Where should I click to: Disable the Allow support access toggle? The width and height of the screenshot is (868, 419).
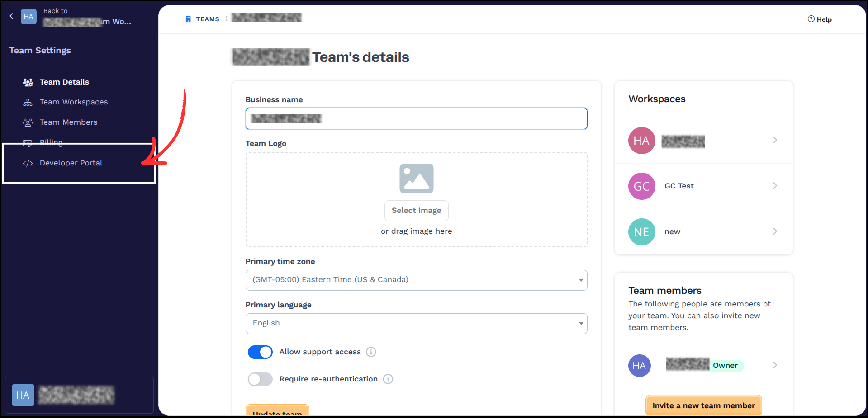(x=260, y=352)
